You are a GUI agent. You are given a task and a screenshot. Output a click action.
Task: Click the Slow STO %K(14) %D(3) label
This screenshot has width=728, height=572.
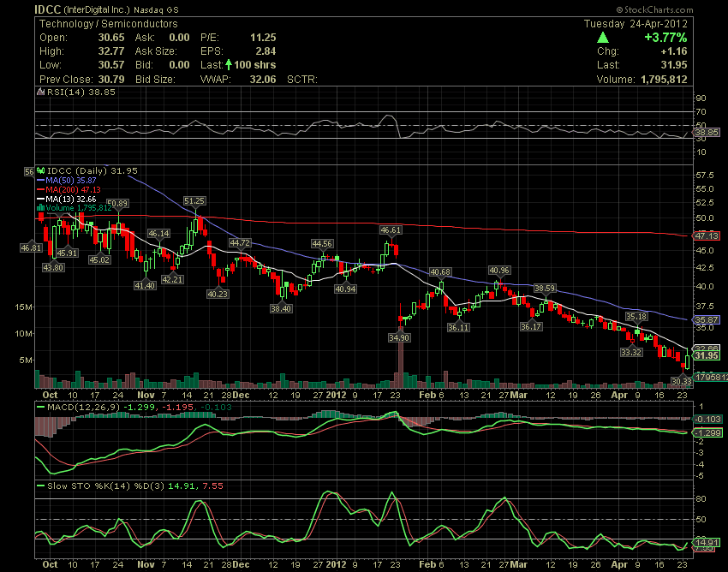(106, 486)
